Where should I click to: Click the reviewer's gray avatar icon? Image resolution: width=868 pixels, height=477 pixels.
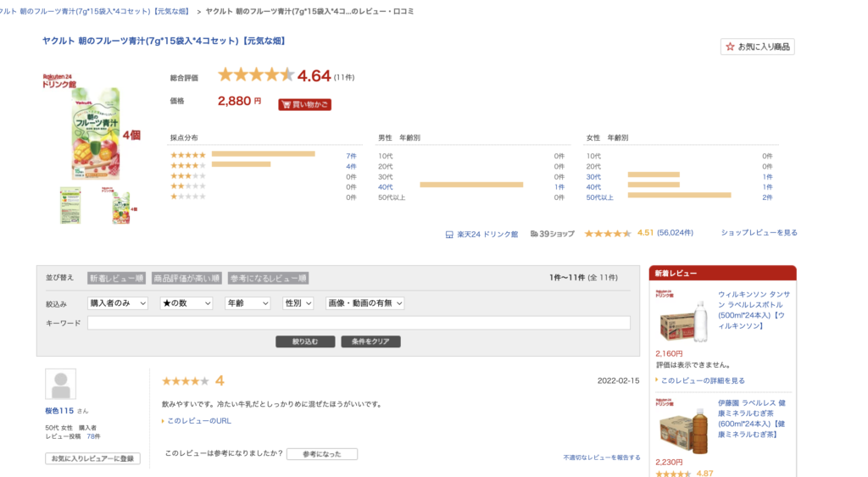(60, 384)
